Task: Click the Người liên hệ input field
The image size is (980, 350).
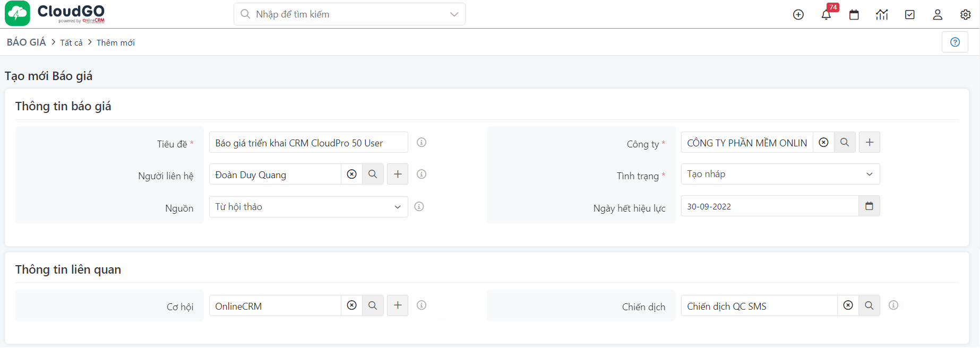Action: point(275,174)
